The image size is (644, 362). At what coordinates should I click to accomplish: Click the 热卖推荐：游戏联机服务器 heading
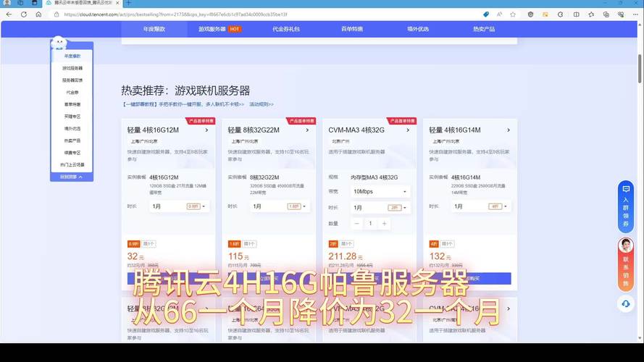[185, 90]
